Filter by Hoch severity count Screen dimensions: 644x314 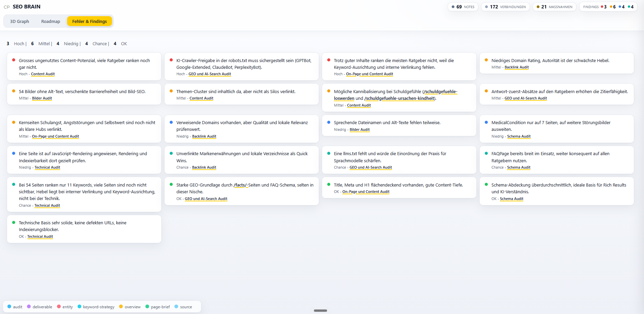coord(17,44)
